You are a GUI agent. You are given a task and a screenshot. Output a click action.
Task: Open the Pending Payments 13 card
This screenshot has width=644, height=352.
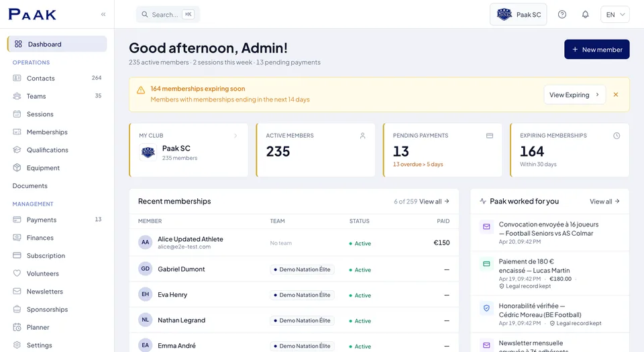pyautogui.click(x=442, y=150)
